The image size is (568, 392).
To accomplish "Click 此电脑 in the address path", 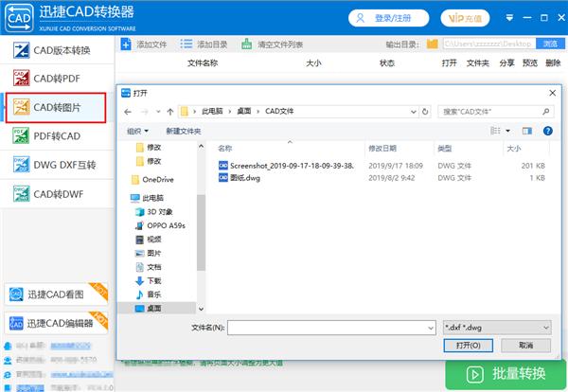I will coord(212,111).
